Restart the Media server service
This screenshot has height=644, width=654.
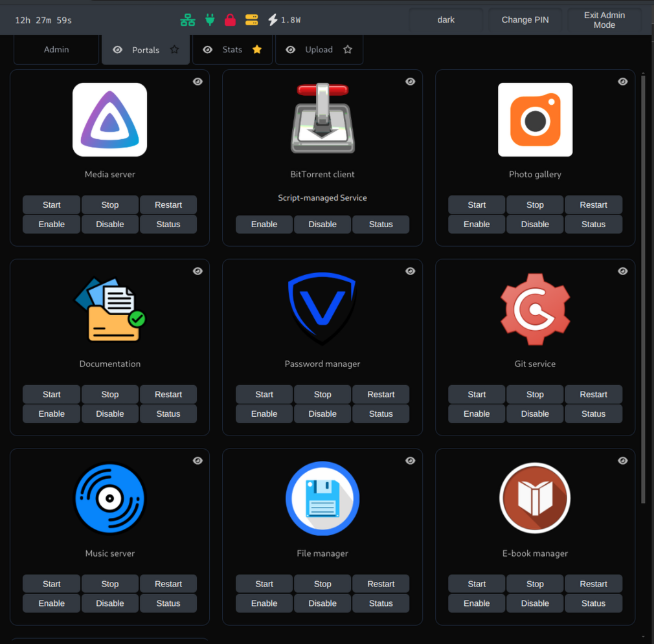[168, 205]
